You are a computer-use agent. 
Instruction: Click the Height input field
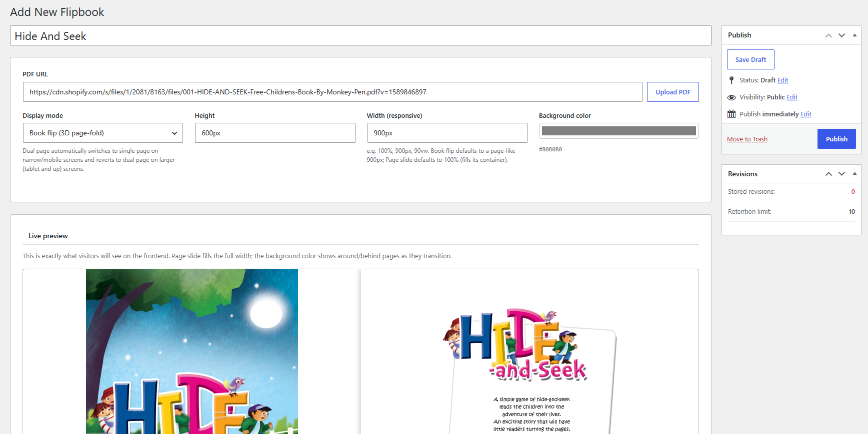[x=275, y=133]
